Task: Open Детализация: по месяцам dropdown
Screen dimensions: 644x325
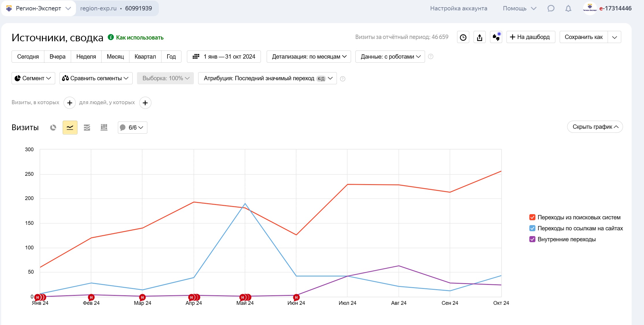Action: (309, 57)
